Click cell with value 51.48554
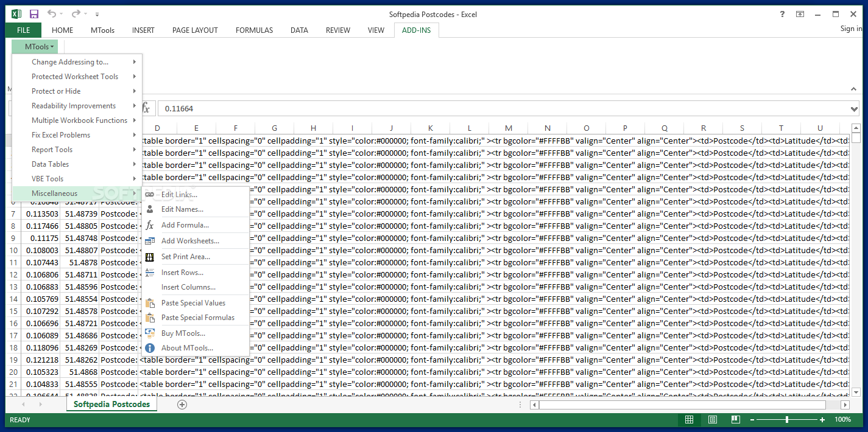 (80, 299)
